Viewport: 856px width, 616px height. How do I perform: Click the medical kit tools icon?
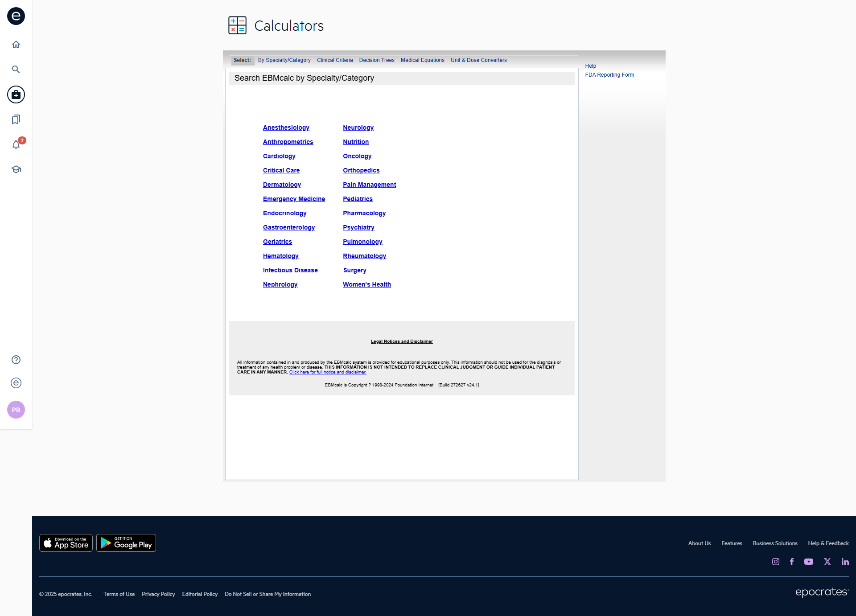(x=16, y=94)
